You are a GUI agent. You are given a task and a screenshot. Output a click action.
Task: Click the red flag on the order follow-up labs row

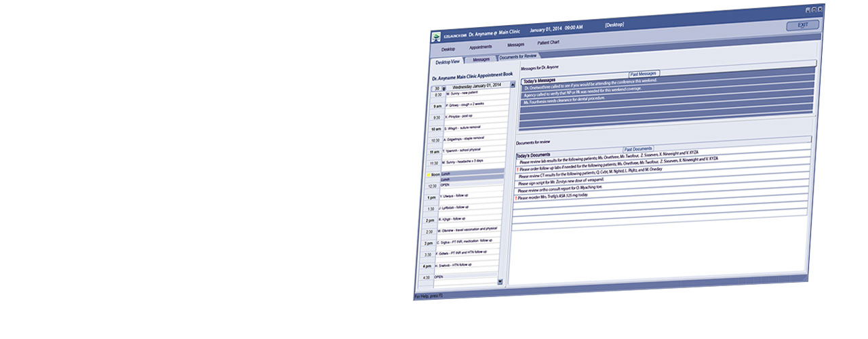pyautogui.click(x=517, y=169)
